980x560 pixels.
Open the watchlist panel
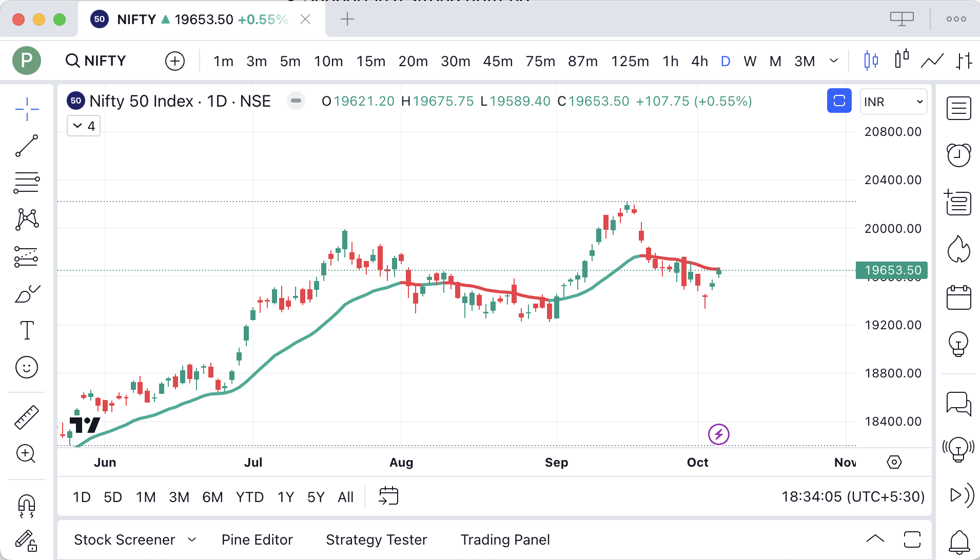(x=958, y=109)
